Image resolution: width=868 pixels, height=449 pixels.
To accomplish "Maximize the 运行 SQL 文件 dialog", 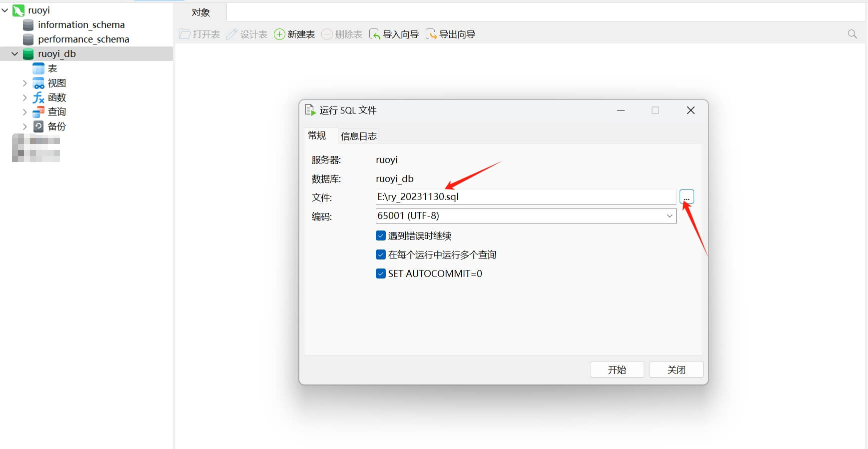I will click(655, 110).
